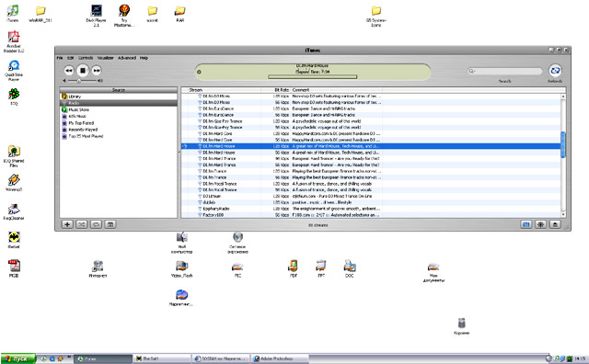Click the stream list vertical scrollbar thumb
Image resolution: width=589 pixels, height=364 pixels.
(x=563, y=144)
